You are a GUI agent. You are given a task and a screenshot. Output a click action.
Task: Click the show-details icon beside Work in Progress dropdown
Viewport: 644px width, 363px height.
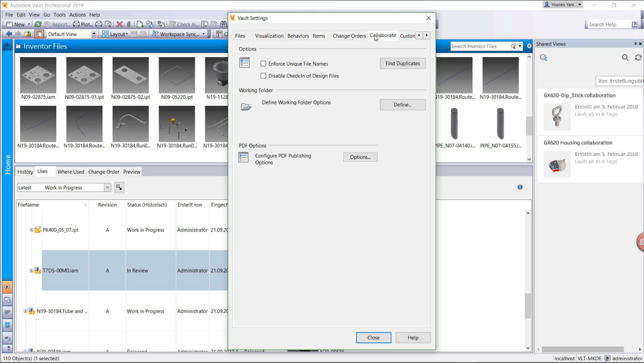click(119, 187)
